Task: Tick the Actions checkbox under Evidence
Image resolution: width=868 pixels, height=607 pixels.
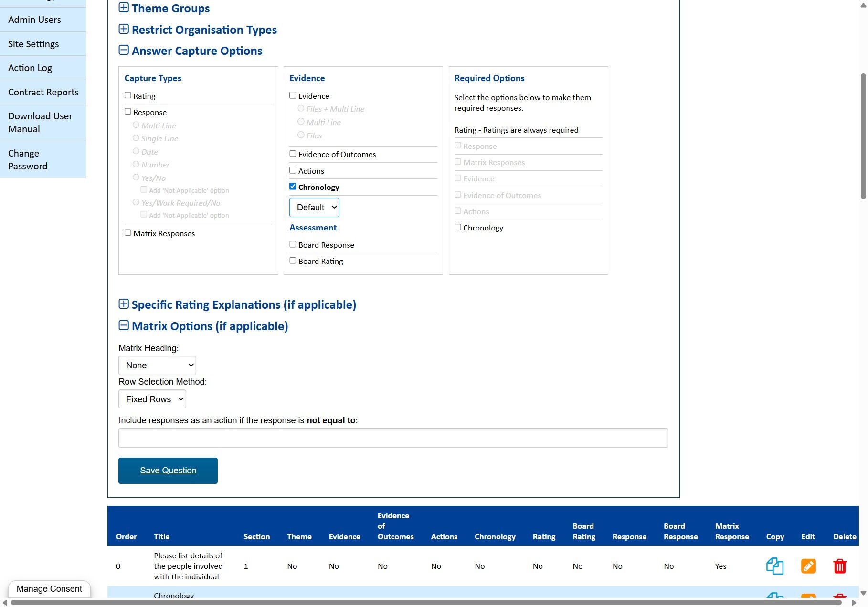Action: point(293,170)
